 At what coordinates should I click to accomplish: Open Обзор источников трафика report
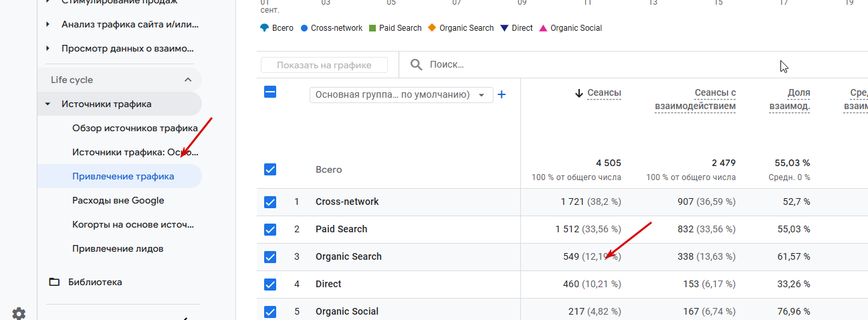point(134,128)
